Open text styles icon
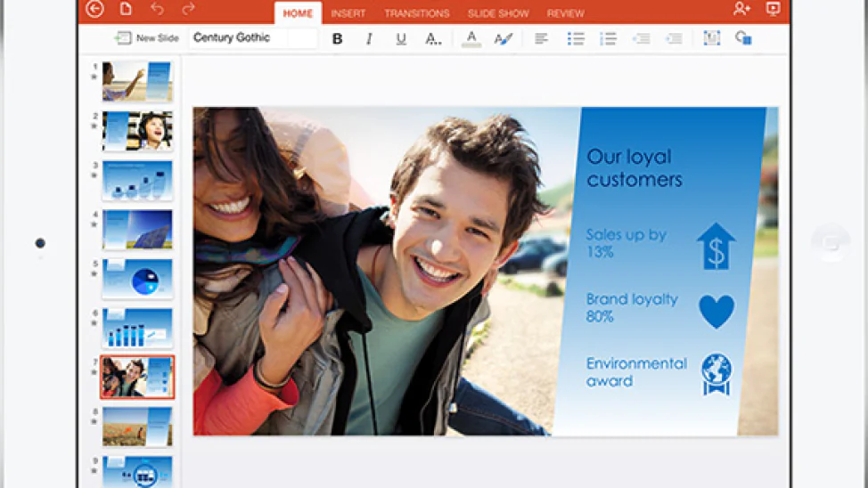The width and height of the screenshot is (868, 488). [504, 38]
